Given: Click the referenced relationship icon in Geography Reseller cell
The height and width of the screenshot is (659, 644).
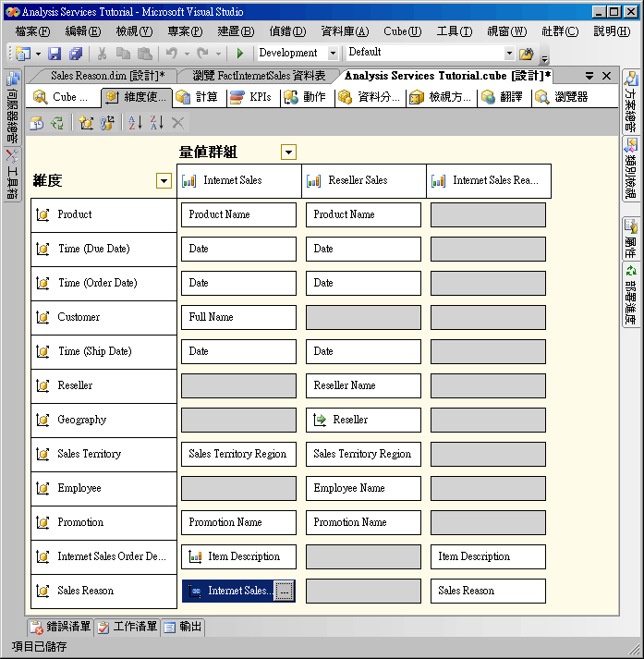Looking at the screenshot, I should (320, 420).
